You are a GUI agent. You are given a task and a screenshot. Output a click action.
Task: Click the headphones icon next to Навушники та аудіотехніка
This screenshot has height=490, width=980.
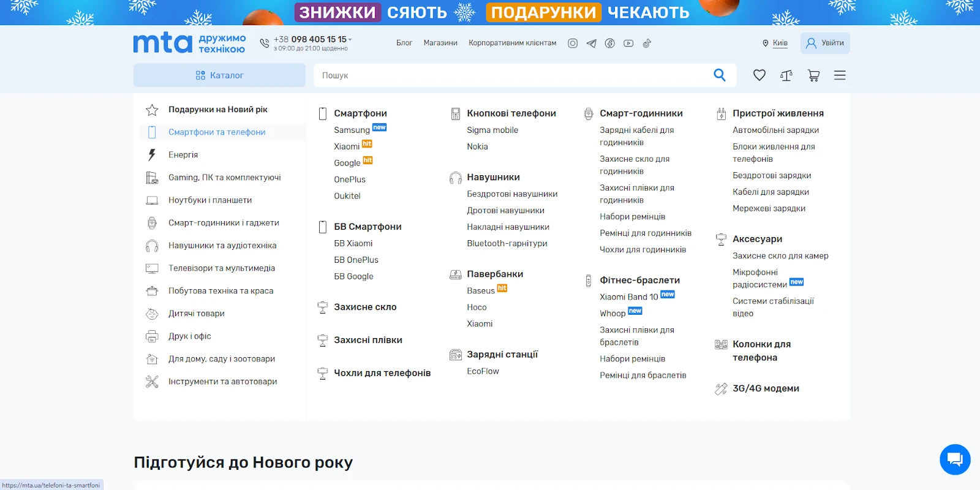[152, 246]
